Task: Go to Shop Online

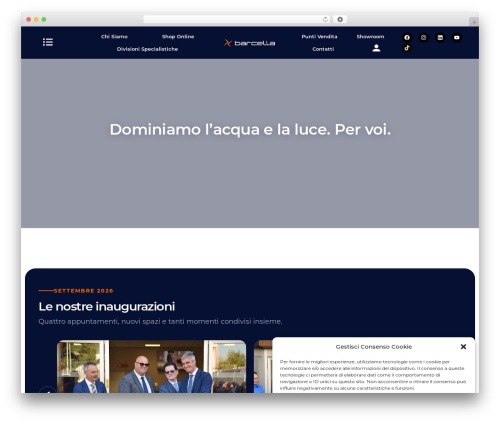Action: (x=178, y=37)
